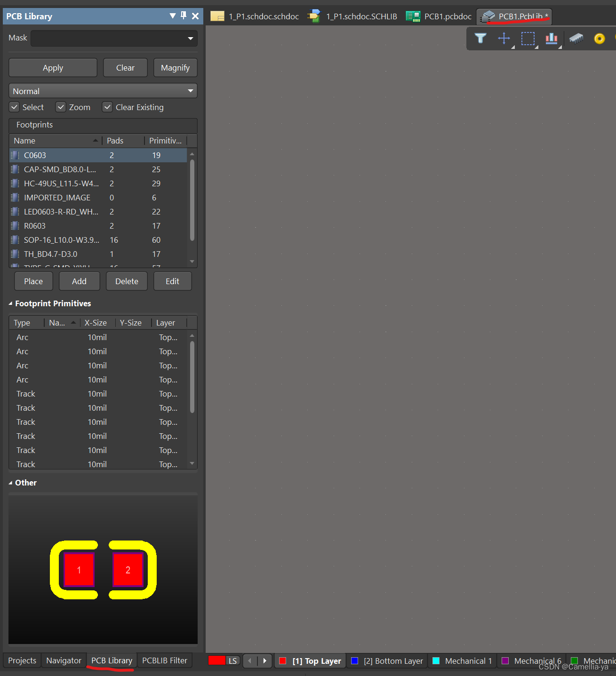This screenshot has height=676, width=616.
Task: Go to previous layer with left arrow
Action: coord(249,661)
